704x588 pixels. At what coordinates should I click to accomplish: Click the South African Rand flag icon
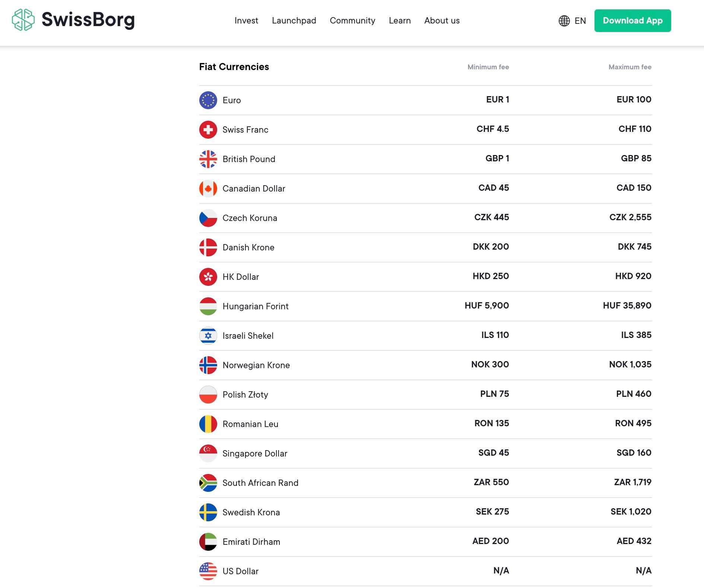point(208,483)
